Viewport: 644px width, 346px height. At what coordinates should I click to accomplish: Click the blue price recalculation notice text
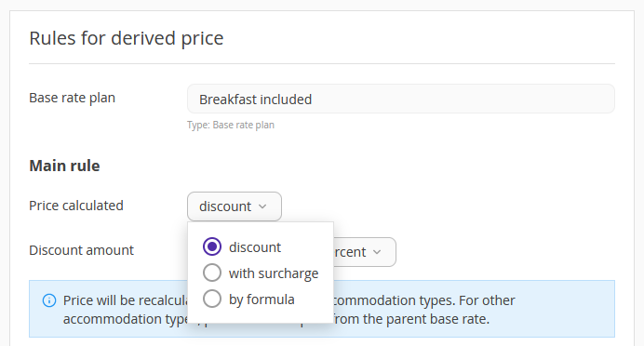coord(288,310)
